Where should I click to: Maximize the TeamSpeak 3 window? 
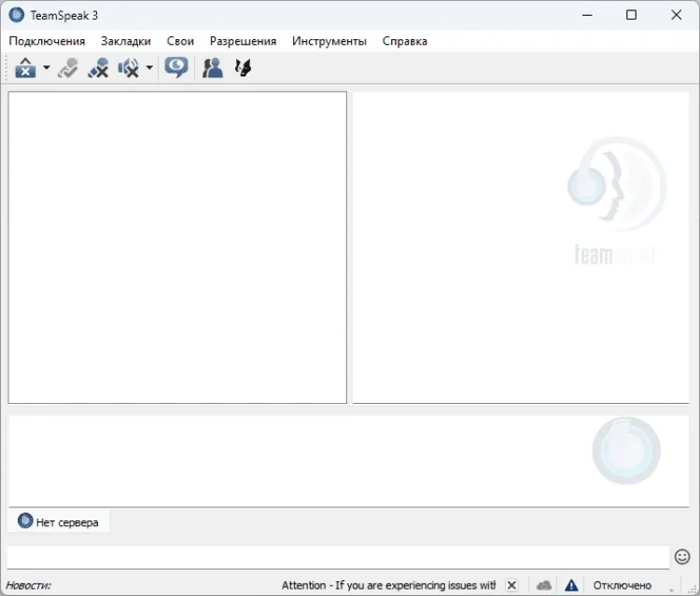point(631,15)
